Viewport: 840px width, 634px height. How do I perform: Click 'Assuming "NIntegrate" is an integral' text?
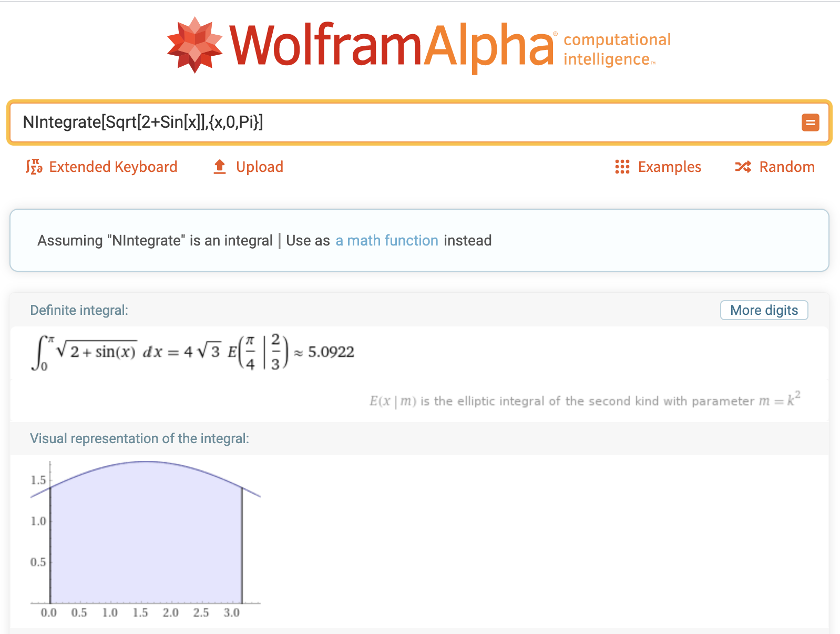[x=155, y=240]
